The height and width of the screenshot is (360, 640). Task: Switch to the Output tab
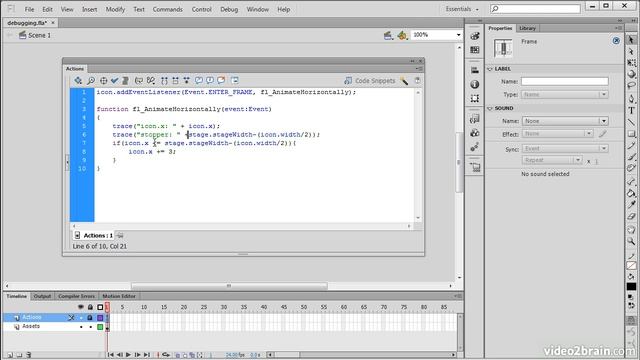[x=42, y=296]
